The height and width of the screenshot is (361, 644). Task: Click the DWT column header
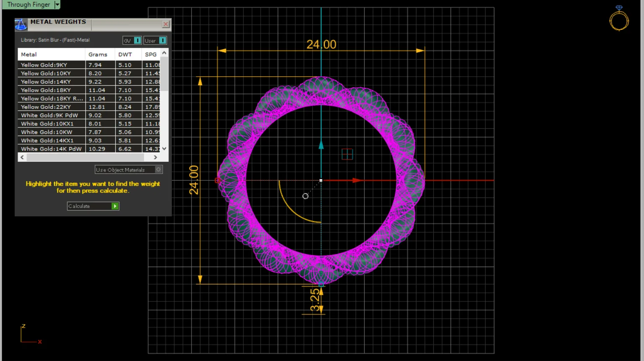[129, 55]
